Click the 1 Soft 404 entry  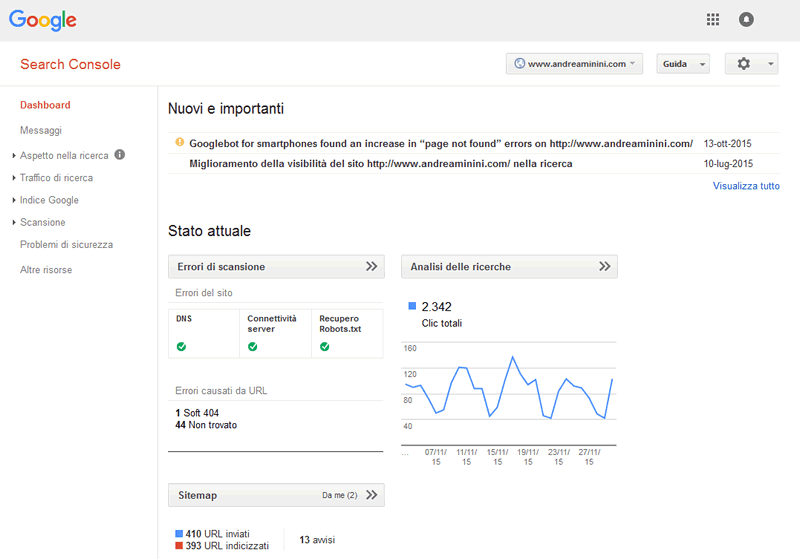point(197,413)
